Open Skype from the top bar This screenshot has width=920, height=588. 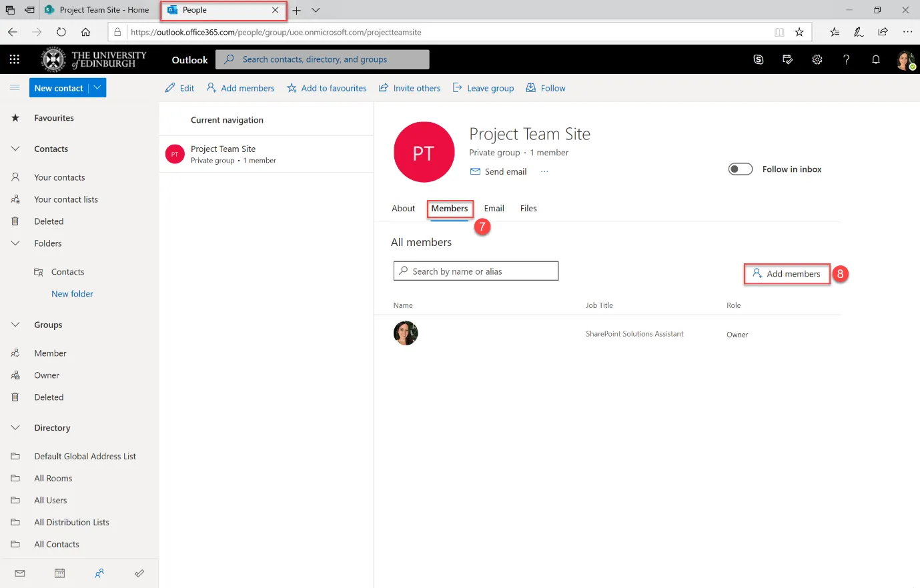(758, 59)
